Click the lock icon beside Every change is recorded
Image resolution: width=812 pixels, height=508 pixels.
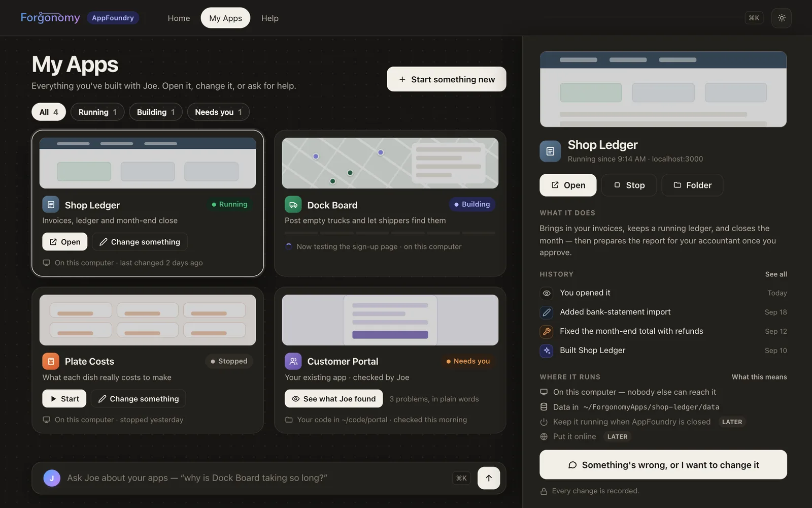[x=544, y=491]
